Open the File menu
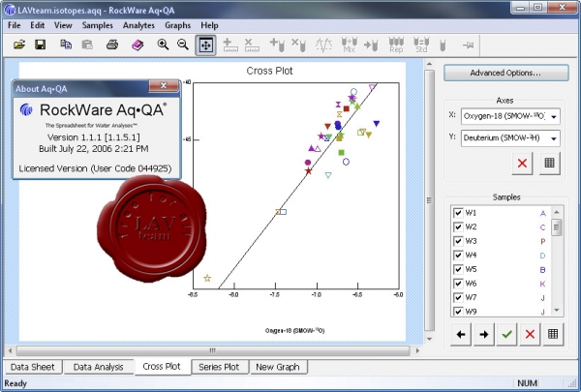 click(15, 25)
